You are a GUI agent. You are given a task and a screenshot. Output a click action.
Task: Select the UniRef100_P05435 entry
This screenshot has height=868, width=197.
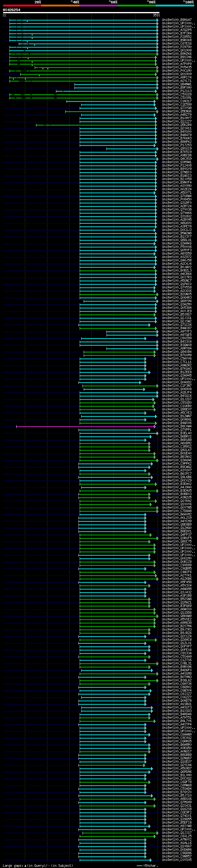[x=177, y=67]
